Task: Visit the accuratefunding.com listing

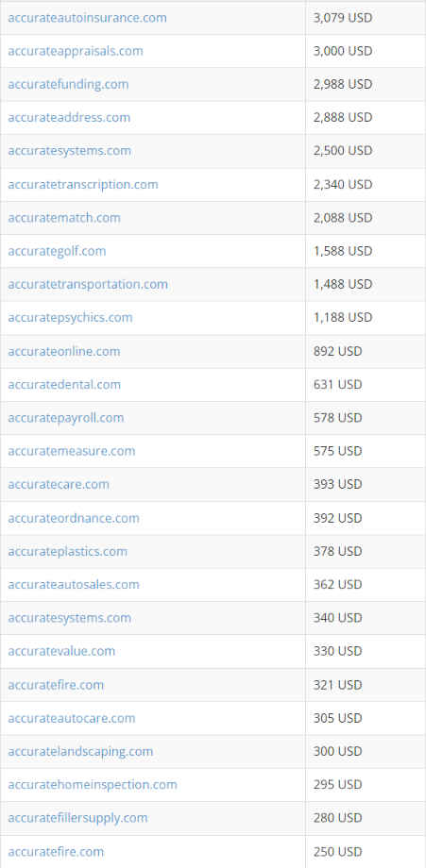Action: [68, 84]
